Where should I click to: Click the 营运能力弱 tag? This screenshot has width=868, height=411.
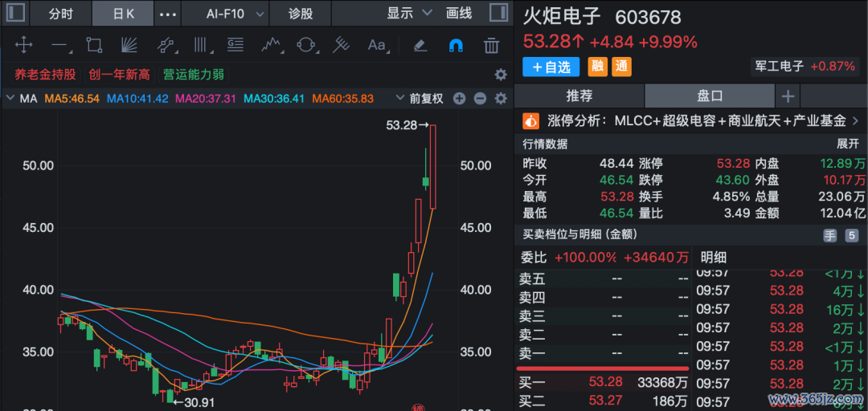193,75
